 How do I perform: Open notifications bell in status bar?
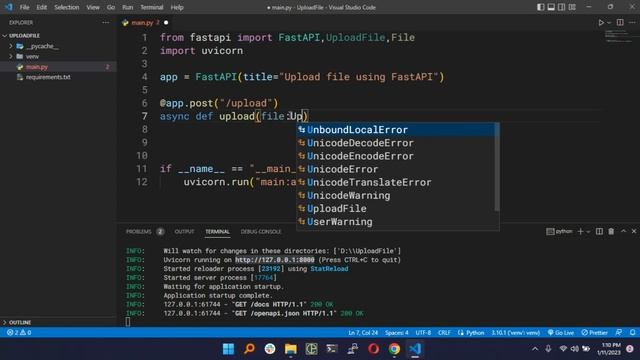[632, 333]
